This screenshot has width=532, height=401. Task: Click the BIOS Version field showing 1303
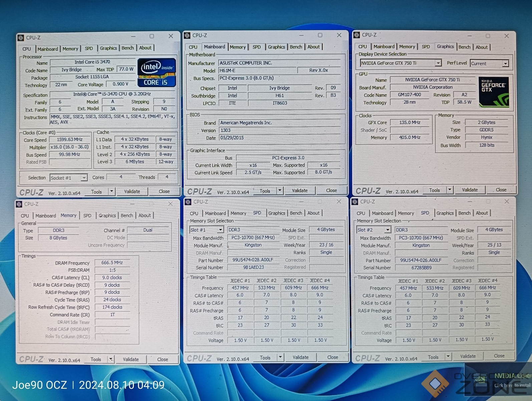pyautogui.click(x=280, y=130)
